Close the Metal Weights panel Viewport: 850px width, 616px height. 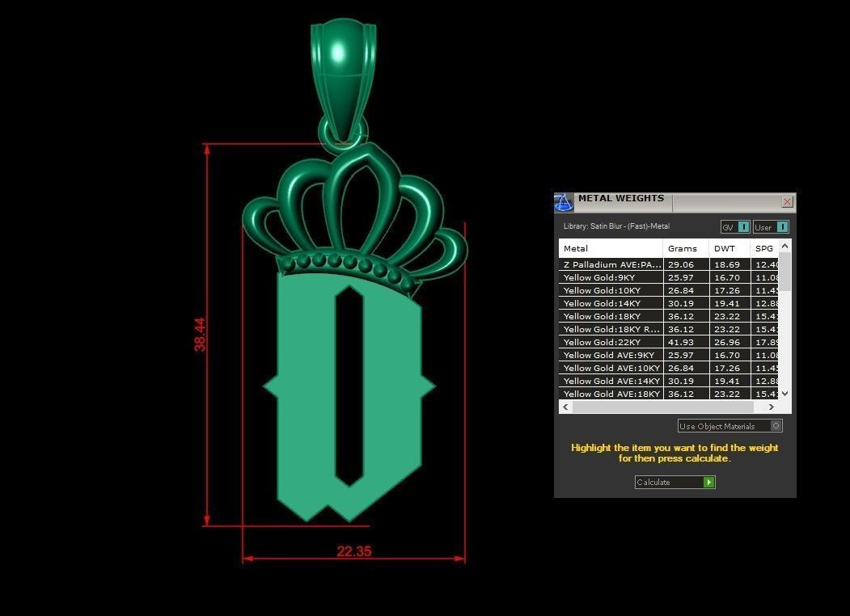(787, 202)
